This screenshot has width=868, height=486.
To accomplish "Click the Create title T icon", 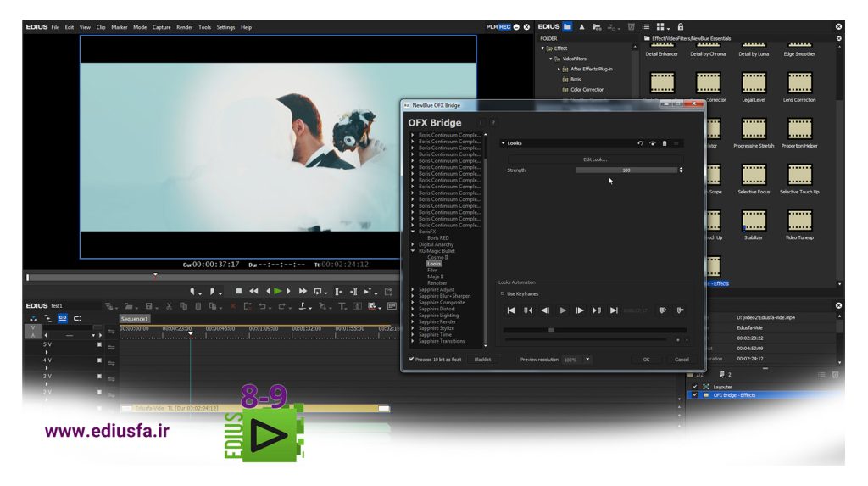I will (342, 306).
